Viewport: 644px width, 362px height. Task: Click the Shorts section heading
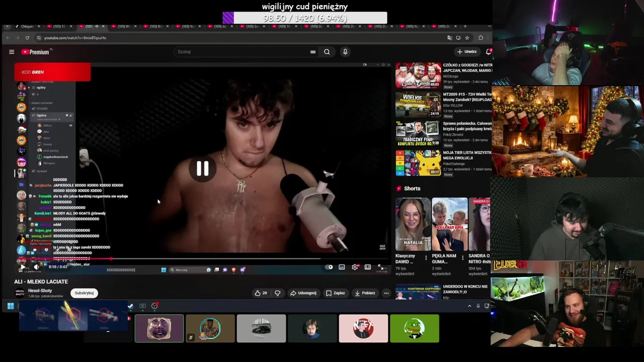pos(412,189)
